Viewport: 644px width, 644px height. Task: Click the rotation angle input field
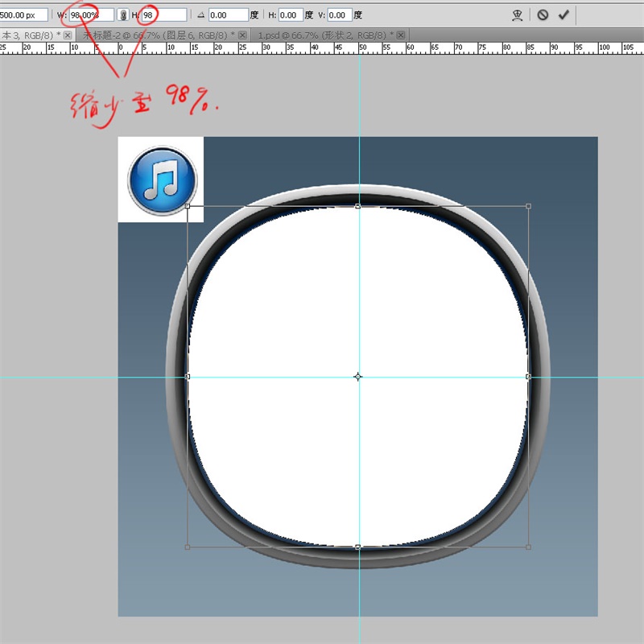(x=227, y=14)
